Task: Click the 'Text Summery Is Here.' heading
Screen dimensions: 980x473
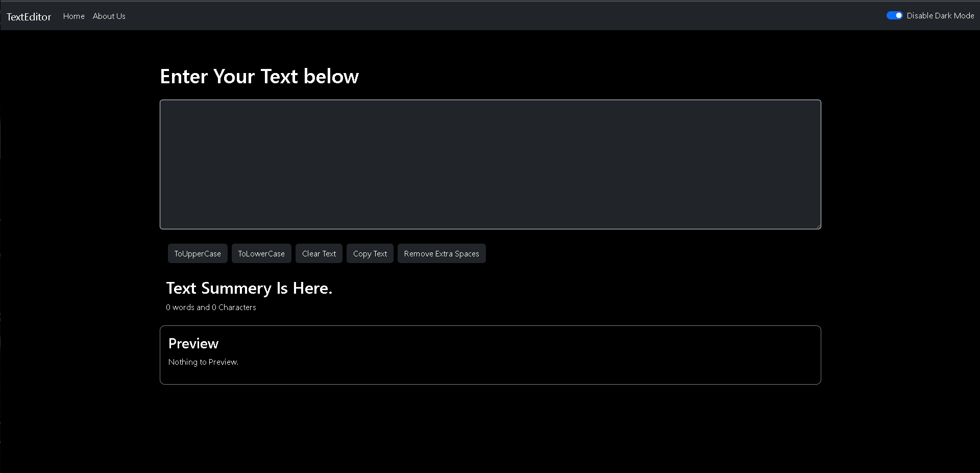Action: (249, 288)
